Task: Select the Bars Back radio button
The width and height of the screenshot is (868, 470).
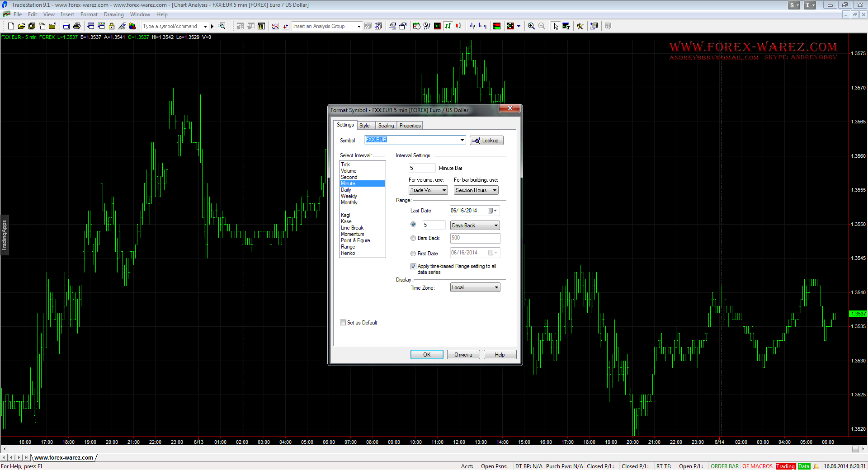Action: click(413, 238)
